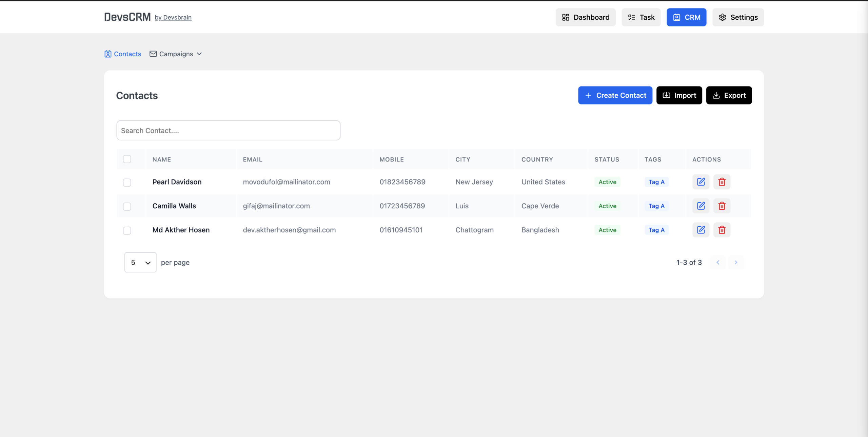Viewport: 868px width, 437px height.
Task: Click the name Camilla Walls
Action: 174,206
